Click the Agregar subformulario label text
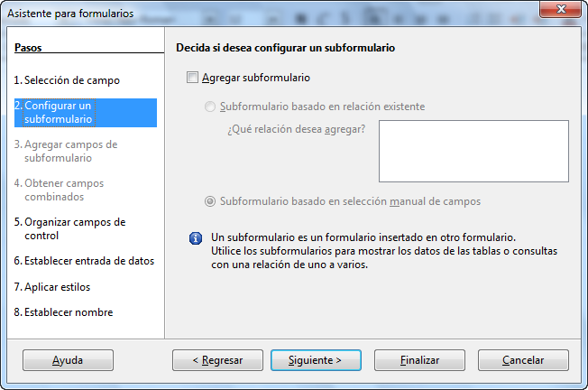The height and width of the screenshot is (390, 588). (256, 78)
